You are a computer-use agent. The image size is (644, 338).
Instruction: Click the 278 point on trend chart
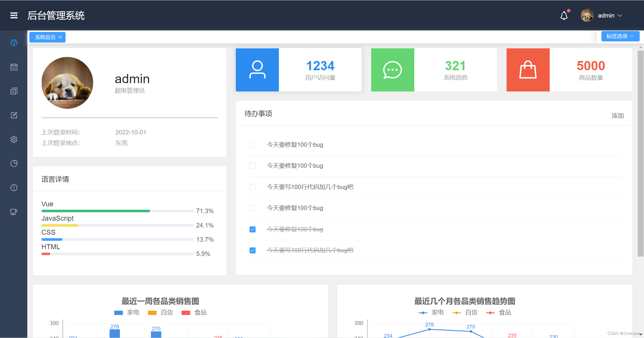tap(430, 329)
